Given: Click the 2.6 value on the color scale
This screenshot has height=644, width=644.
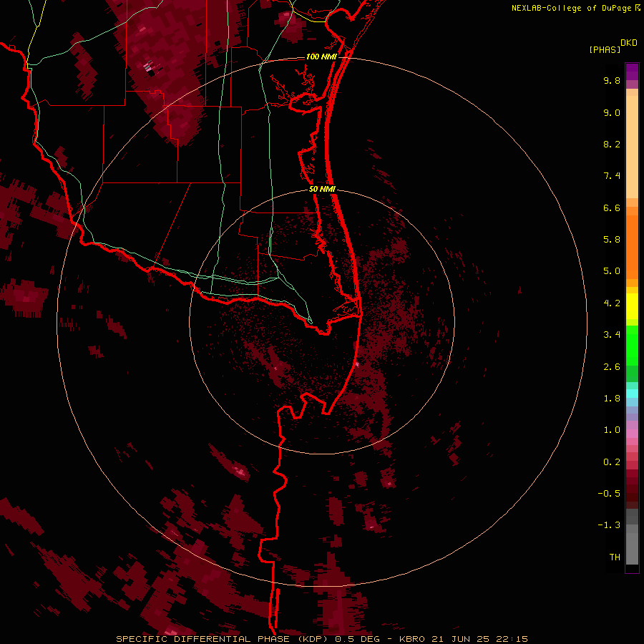Looking at the screenshot, I should [x=612, y=367].
